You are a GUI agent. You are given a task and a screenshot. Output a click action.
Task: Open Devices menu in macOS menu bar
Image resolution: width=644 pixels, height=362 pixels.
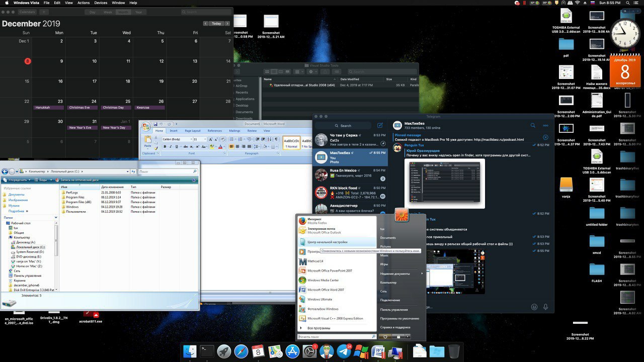tap(101, 3)
